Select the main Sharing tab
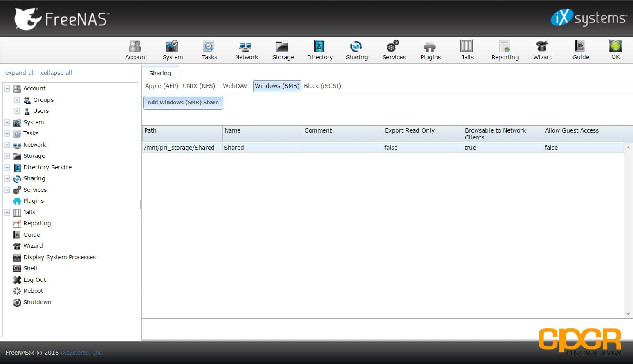Viewport: 633px width, 364px height. coord(160,73)
